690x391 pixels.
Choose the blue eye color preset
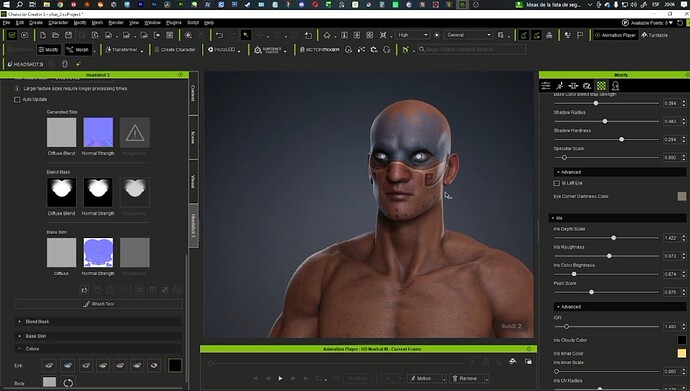(x=68, y=365)
